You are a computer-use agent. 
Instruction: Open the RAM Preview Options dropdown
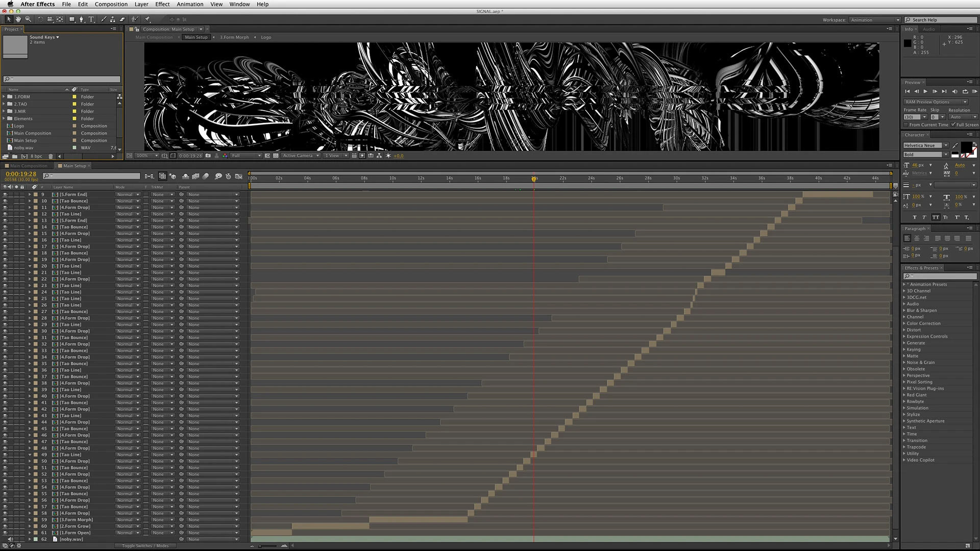pos(935,102)
